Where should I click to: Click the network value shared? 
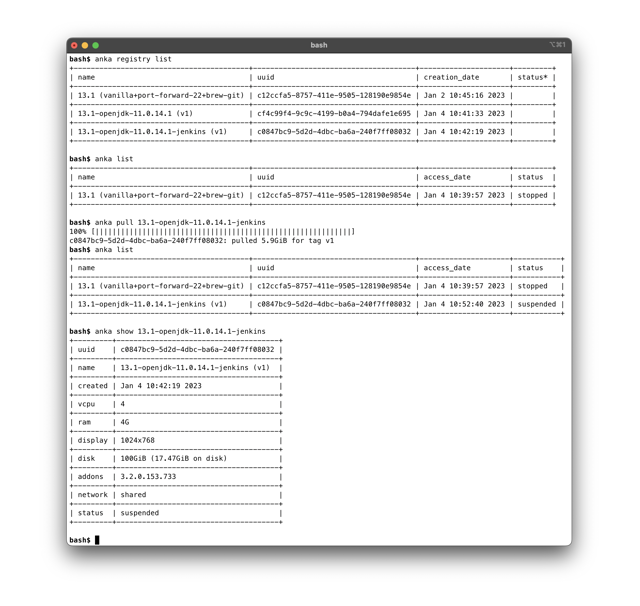(x=133, y=495)
